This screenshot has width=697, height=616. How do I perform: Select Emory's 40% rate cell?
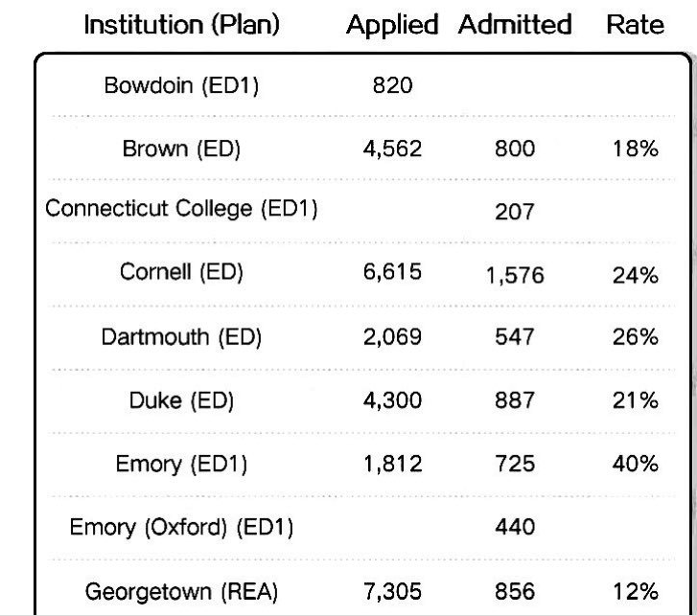point(635,465)
